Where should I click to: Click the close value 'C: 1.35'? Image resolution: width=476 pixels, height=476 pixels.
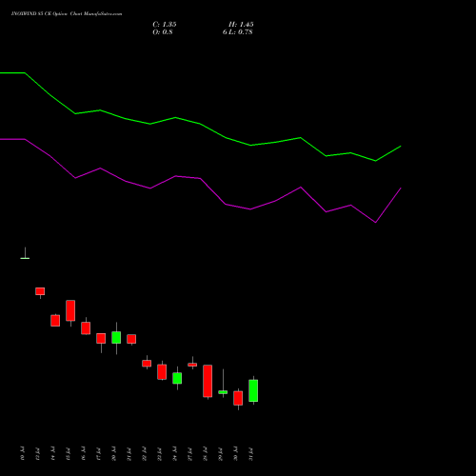tap(165, 25)
